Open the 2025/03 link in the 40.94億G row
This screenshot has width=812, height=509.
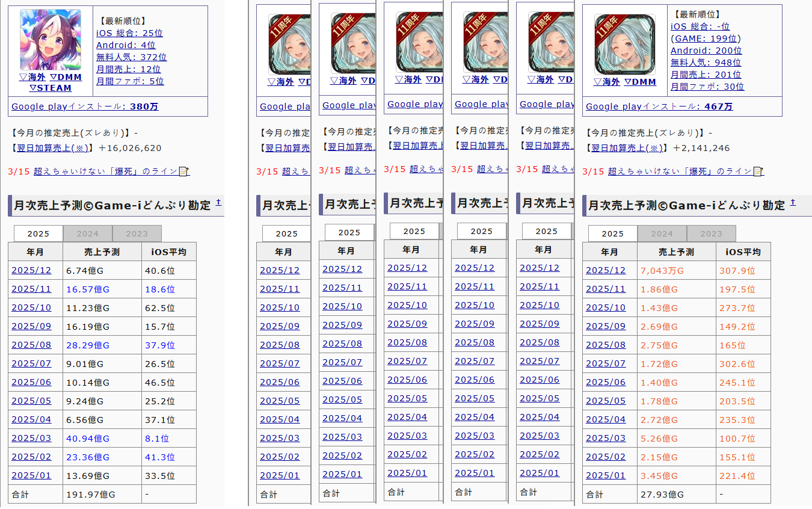tap(31, 439)
